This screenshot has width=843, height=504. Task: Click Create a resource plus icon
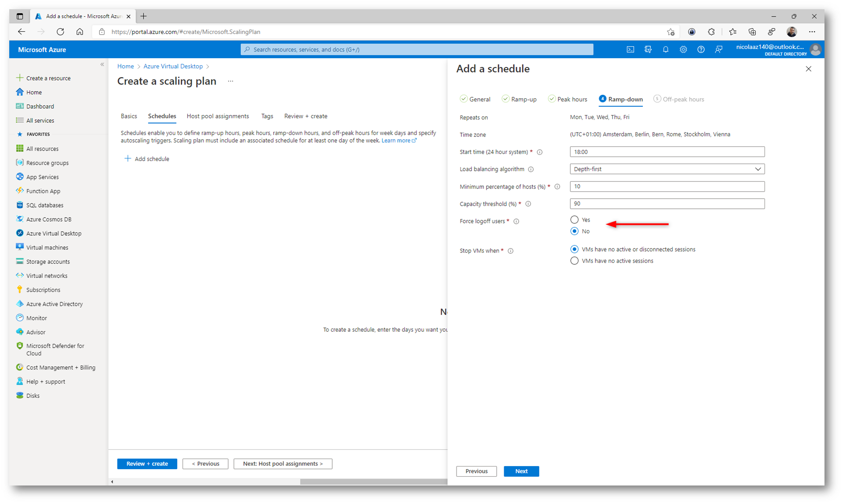pos(19,78)
